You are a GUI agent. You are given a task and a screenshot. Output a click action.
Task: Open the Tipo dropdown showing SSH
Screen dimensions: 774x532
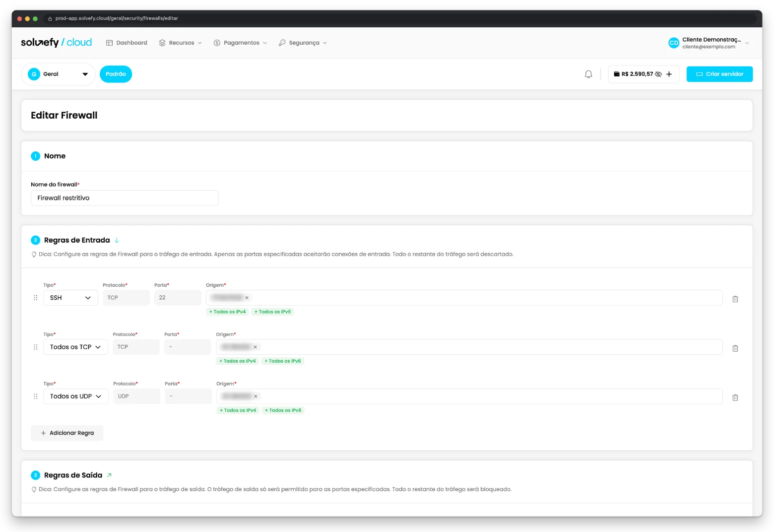(x=70, y=298)
